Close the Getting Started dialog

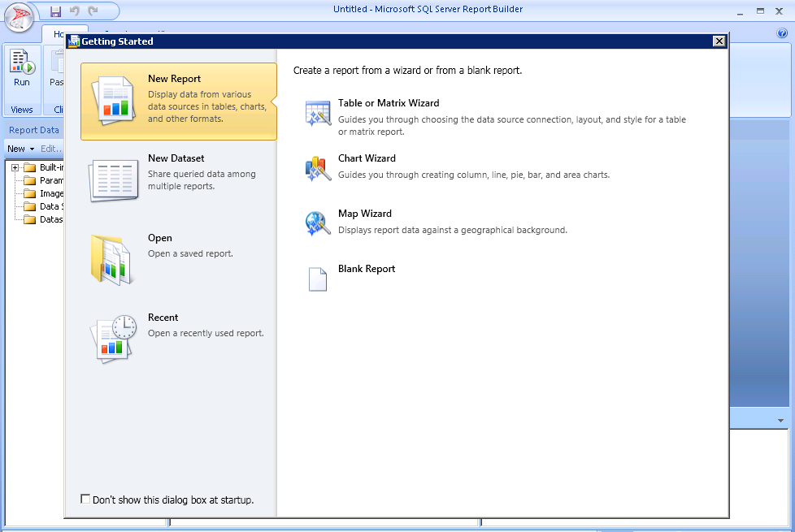pyautogui.click(x=719, y=41)
